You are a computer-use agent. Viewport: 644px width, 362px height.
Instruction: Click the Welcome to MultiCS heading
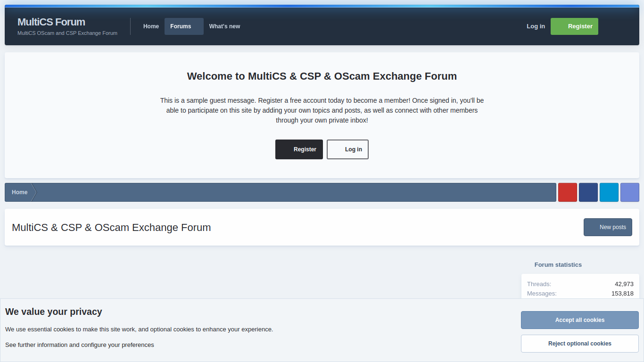pos(322,76)
